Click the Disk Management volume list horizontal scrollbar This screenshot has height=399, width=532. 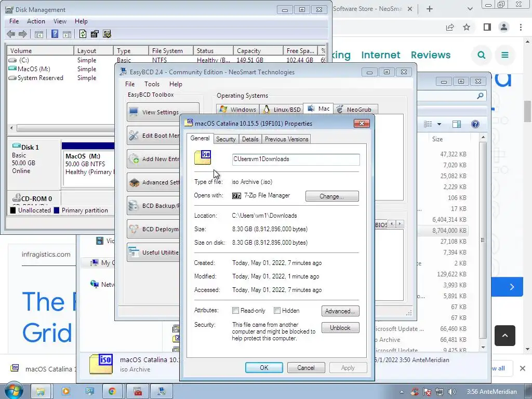coord(64,128)
